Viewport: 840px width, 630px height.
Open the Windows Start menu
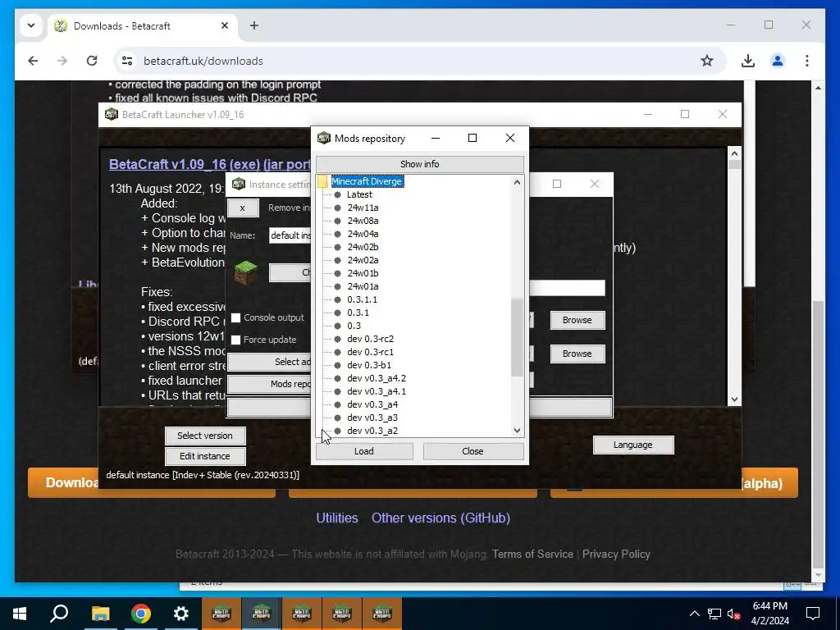(x=20, y=614)
